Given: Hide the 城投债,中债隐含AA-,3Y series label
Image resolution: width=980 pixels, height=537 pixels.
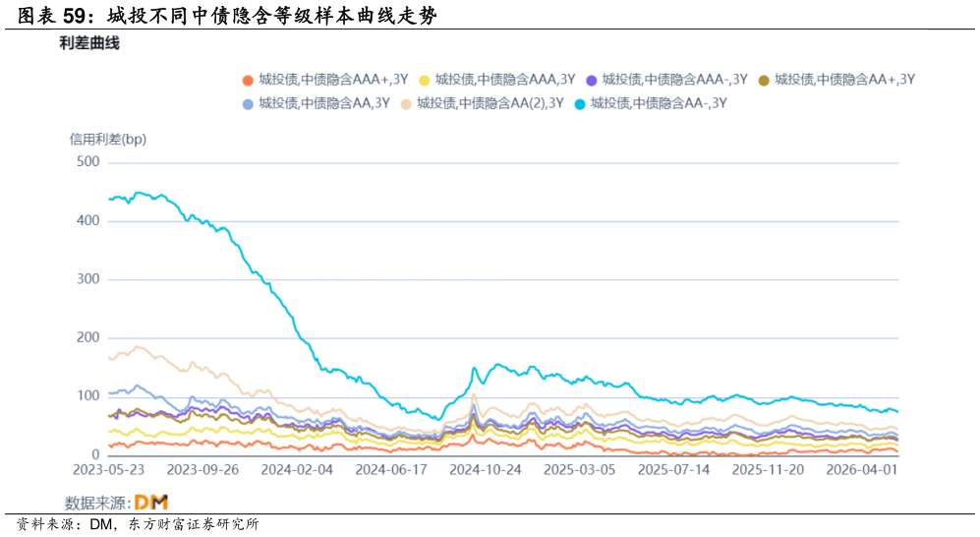Looking at the screenshot, I should coord(659,103).
